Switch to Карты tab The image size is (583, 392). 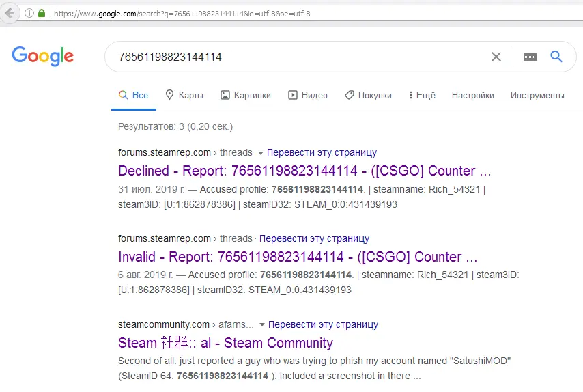(184, 95)
